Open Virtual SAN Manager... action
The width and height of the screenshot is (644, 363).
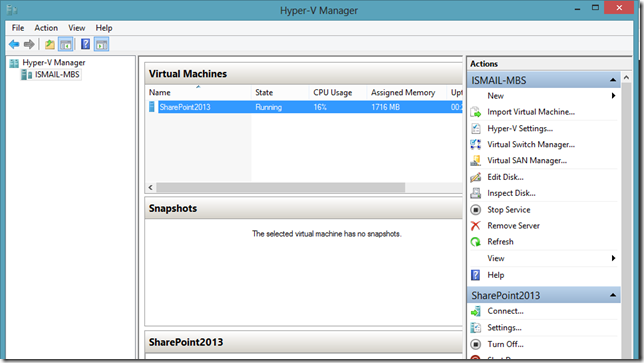click(x=527, y=161)
